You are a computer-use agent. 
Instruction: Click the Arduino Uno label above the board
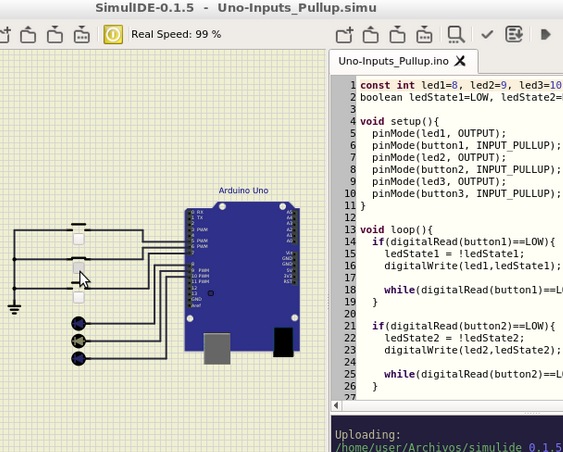[243, 191]
